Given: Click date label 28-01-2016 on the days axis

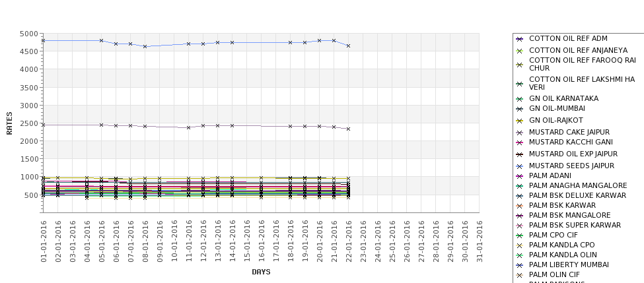Looking at the screenshot, I should coord(436,241).
